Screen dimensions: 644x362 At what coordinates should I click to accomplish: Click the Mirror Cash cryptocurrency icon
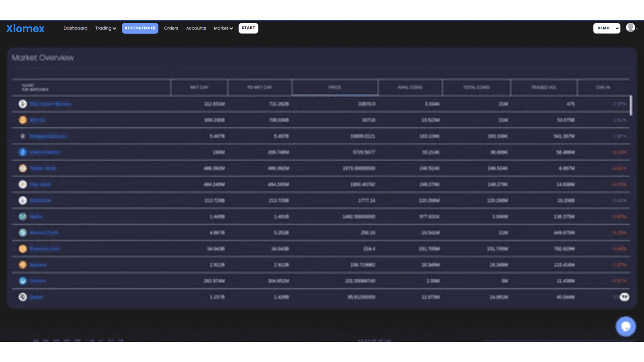coord(22,233)
